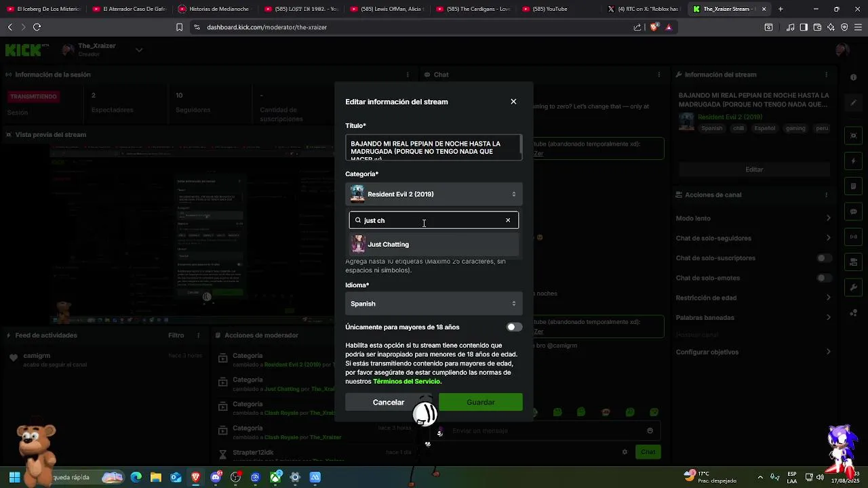The width and height of the screenshot is (868, 488).
Task: Open the Brave Wallet icon
Action: click(817, 27)
